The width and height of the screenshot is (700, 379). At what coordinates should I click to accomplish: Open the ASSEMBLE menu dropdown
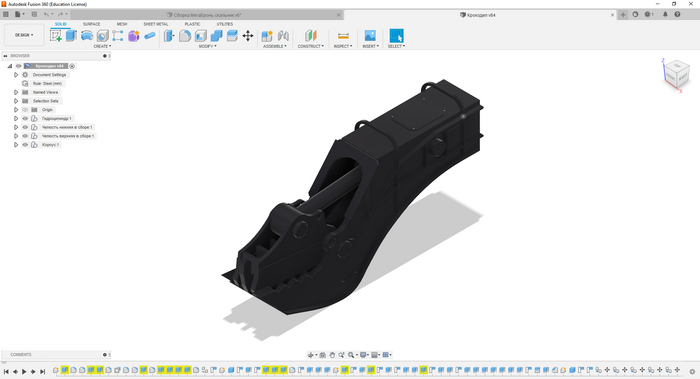click(275, 46)
